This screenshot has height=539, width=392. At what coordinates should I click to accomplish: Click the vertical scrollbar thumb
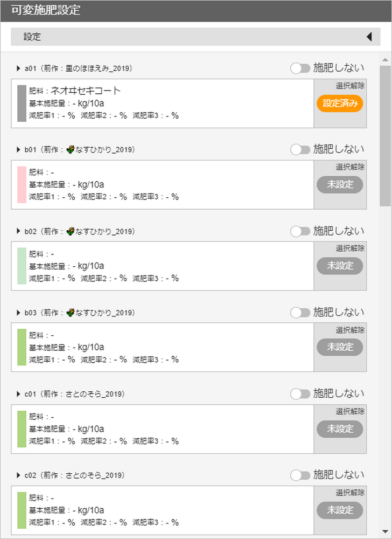pyautogui.click(x=385, y=136)
